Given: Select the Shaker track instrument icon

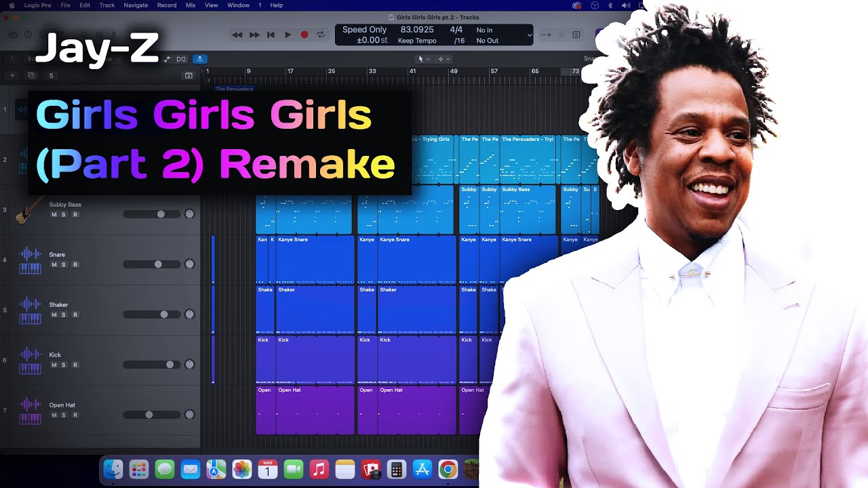Looking at the screenshot, I should coord(30,310).
